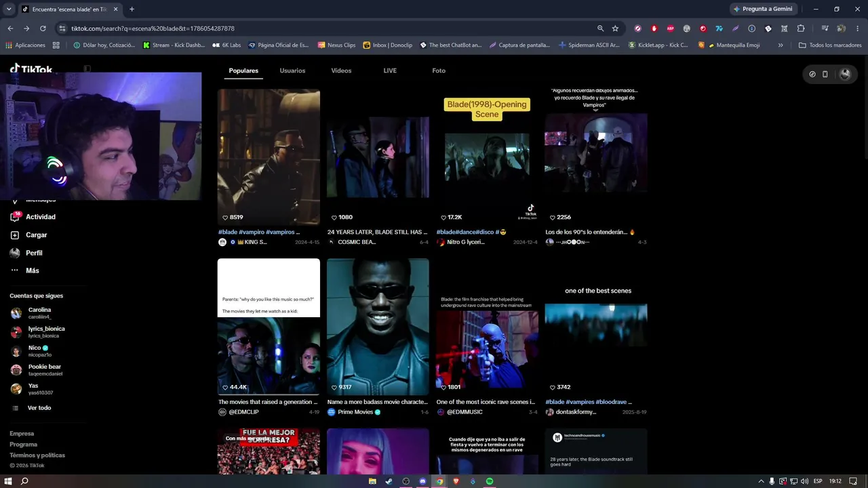The height and width of the screenshot is (488, 868).
Task: Switch to the Foto tab
Action: pos(439,70)
